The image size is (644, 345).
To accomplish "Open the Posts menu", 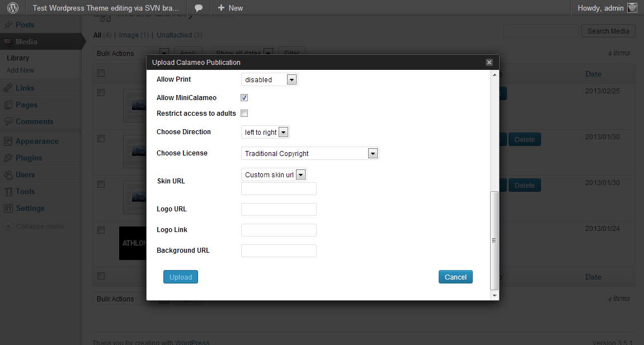I will tap(25, 25).
